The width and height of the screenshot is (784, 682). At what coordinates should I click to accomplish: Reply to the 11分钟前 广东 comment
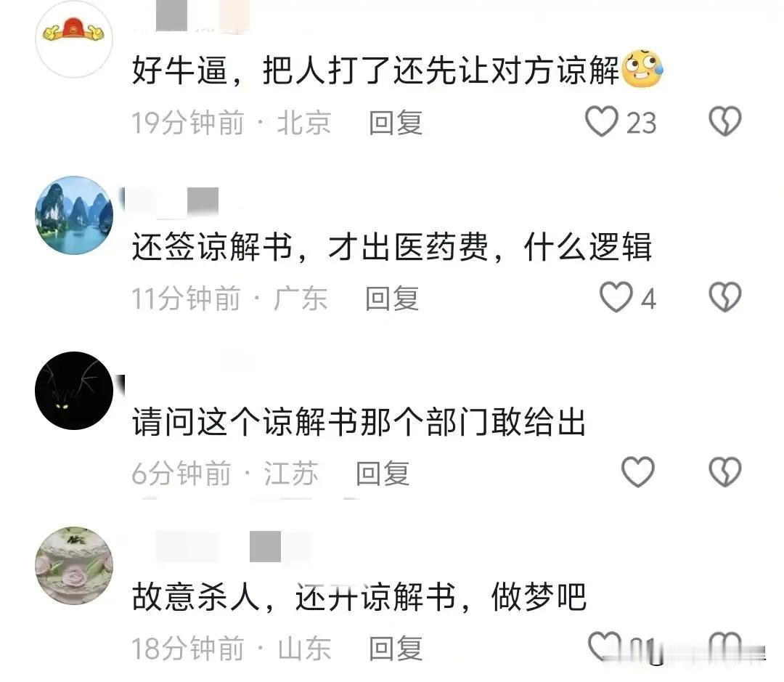pyautogui.click(x=392, y=299)
